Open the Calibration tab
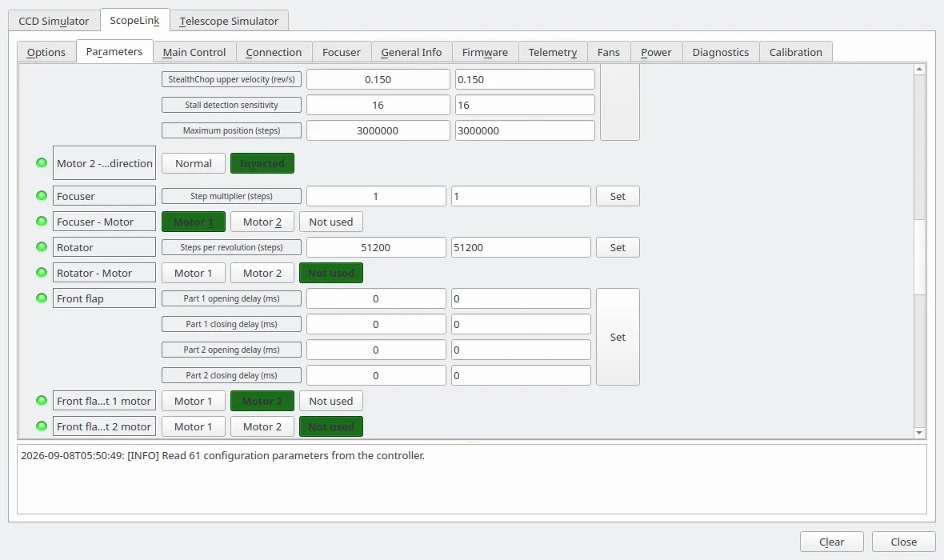 coord(796,52)
